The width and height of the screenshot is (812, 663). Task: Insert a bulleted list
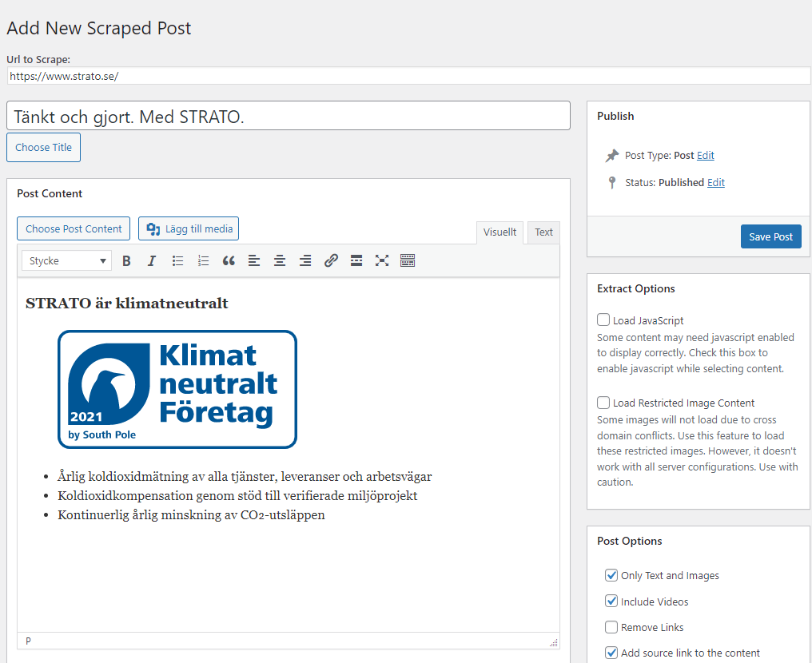point(177,261)
